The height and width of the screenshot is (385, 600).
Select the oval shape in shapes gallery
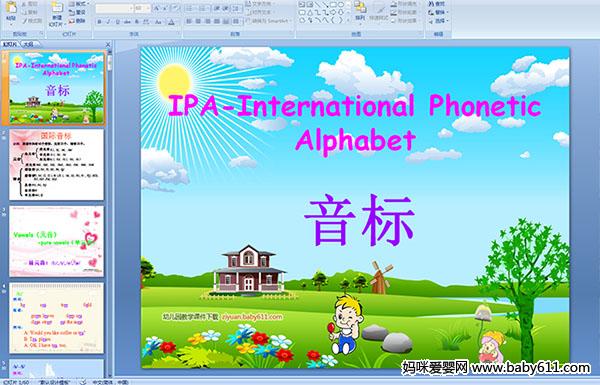pos(341,4)
